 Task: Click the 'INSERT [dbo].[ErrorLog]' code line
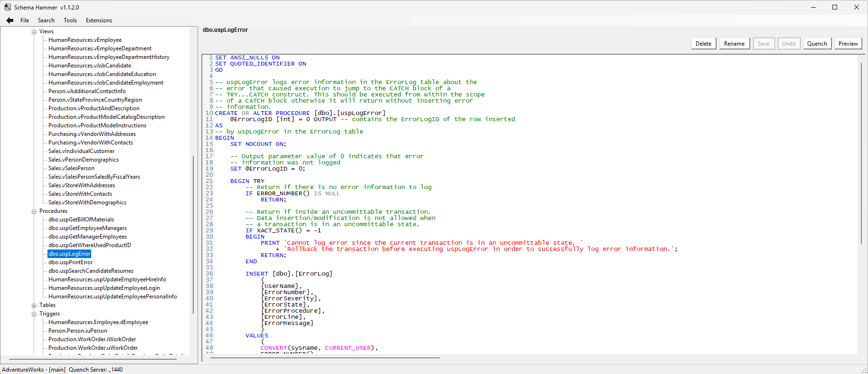(289, 274)
